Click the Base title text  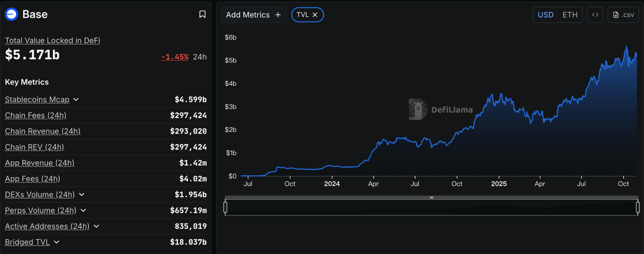[35, 14]
